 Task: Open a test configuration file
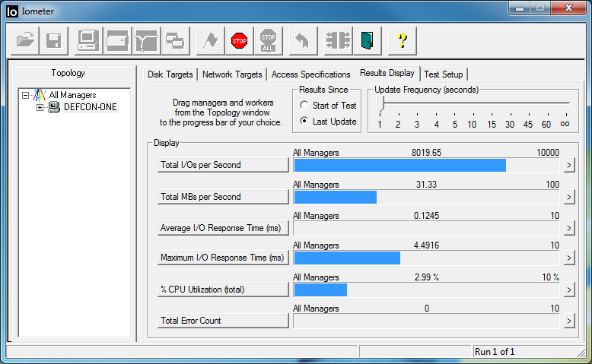(x=26, y=40)
